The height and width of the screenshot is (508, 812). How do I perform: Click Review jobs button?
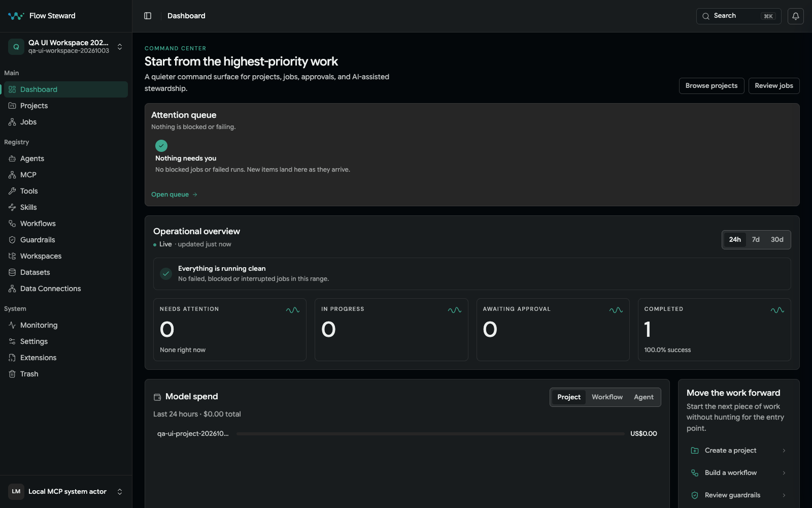(x=774, y=86)
